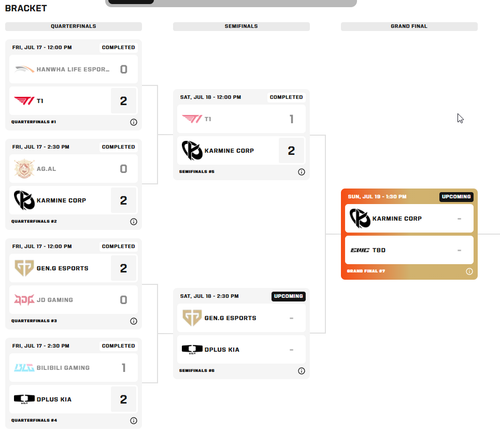Click Bilibili Gaming score 1
Screen dimensions: 500x433
pos(123,368)
